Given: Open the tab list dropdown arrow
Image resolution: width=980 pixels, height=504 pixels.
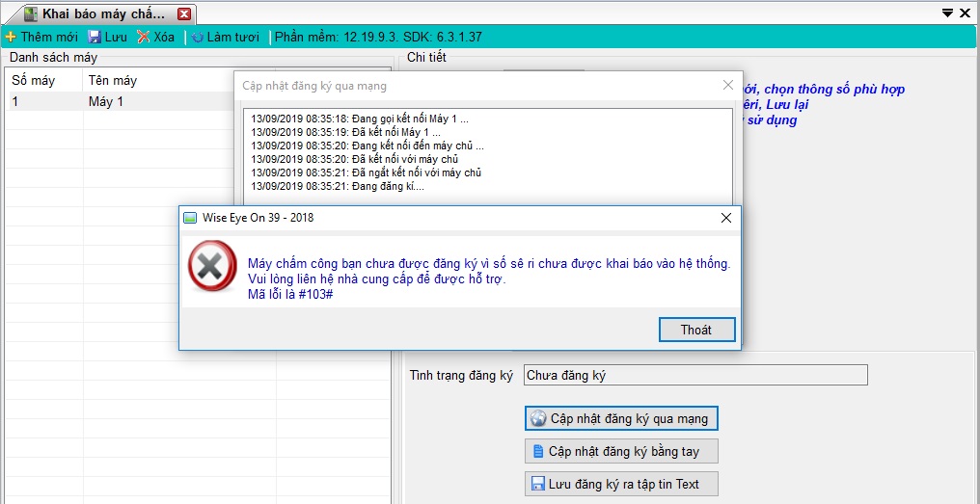Looking at the screenshot, I should [946, 13].
